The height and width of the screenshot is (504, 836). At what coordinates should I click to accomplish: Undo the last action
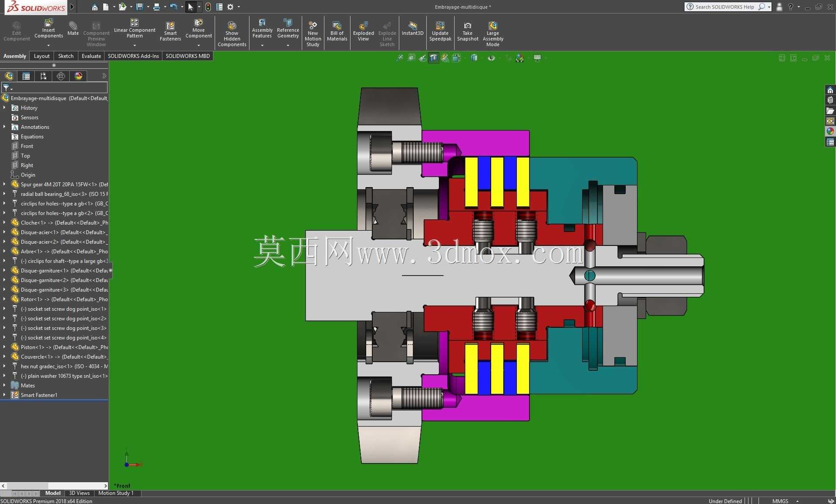174,7
